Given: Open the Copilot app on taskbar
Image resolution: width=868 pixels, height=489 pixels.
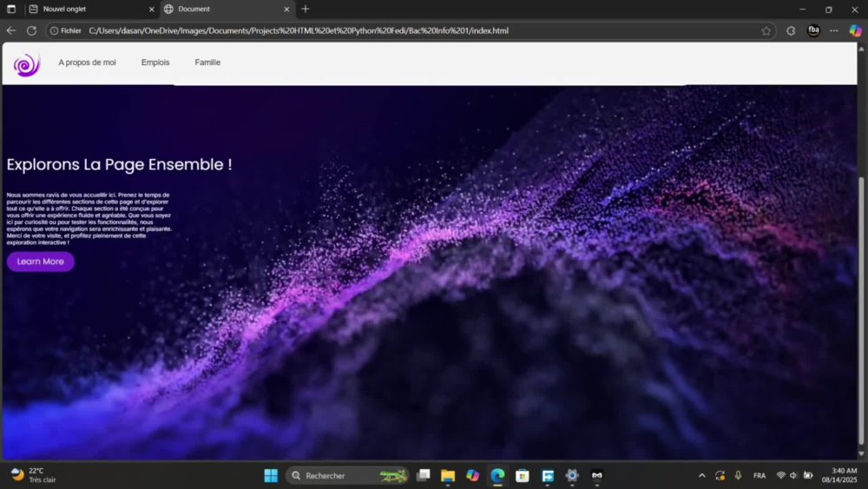Looking at the screenshot, I should tap(473, 476).
